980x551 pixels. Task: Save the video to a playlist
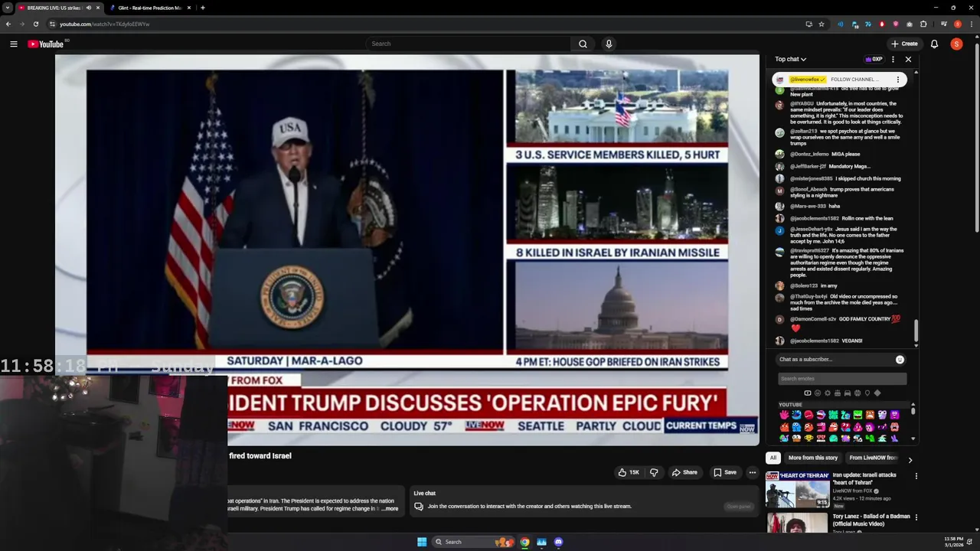click(724, 472)
